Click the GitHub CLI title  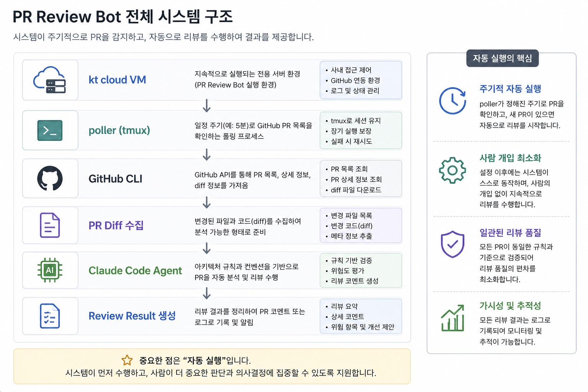pyautogui.click(x=115, y=179)
